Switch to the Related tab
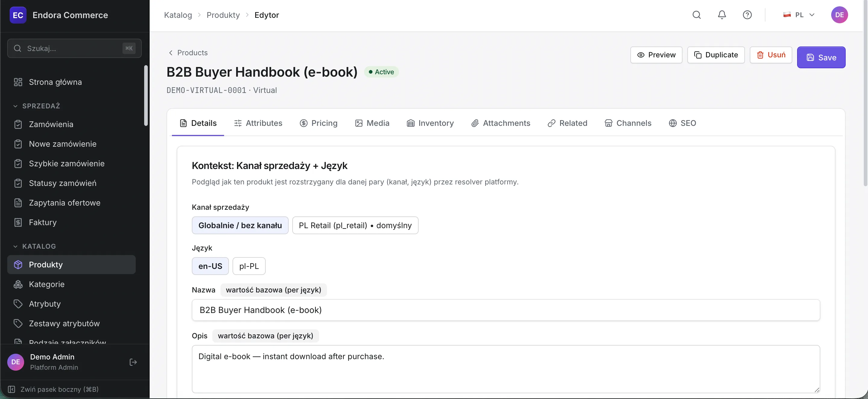The height and width of the screenshot is (399, 868). pos(567,123)
